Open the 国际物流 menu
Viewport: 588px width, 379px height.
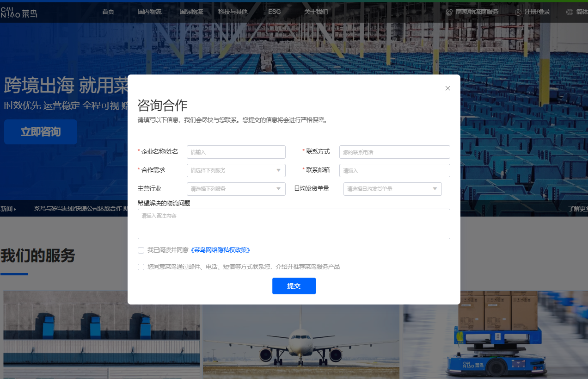191,12
